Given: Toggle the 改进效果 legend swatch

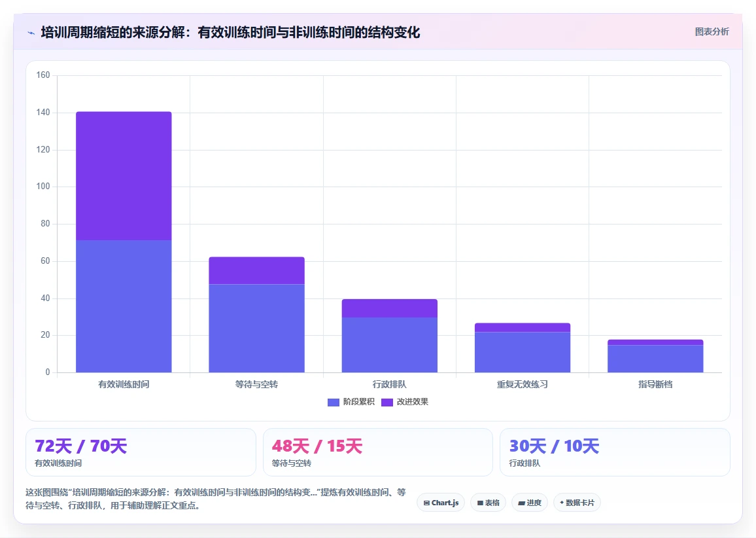Looking at the screenshot, I should (x=387, y=403).
